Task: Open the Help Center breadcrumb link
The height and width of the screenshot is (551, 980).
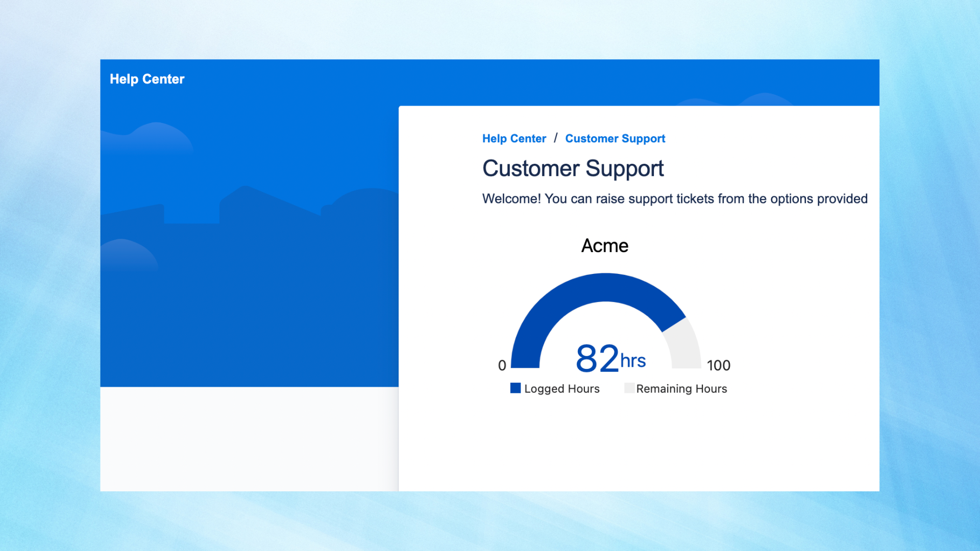Action: coord(514,139)
